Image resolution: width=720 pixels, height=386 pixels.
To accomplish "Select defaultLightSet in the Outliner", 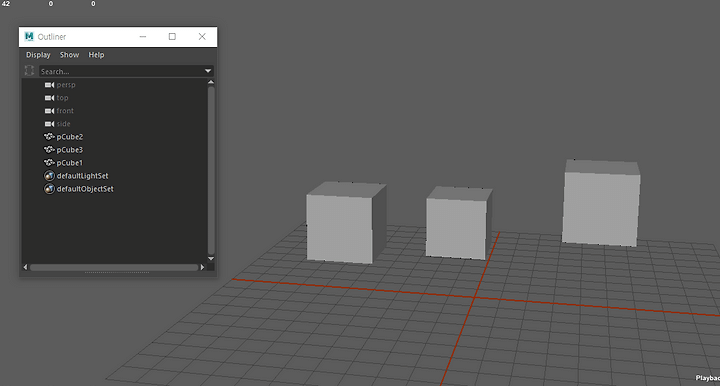I will coord(83,176).
